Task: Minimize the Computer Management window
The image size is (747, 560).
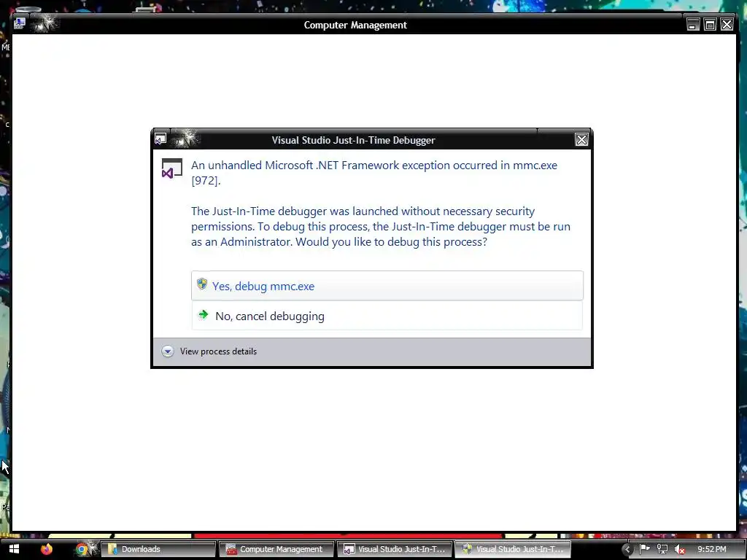Action: [693, 24]
